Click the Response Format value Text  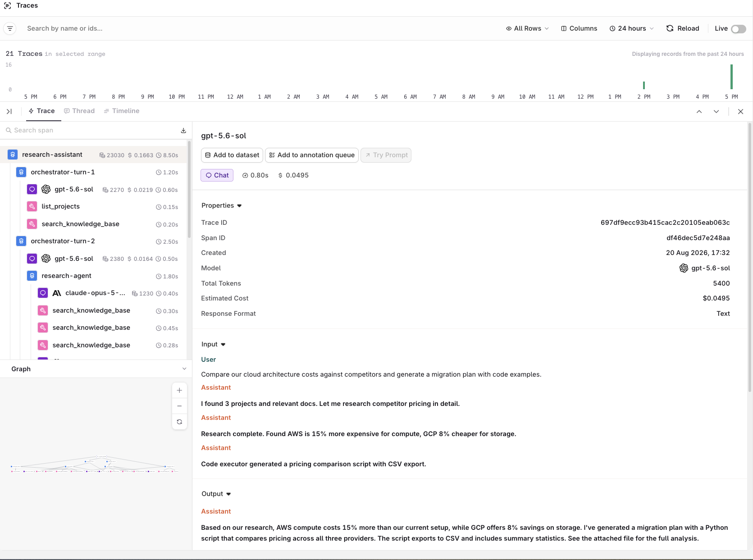tap(723, 314)
